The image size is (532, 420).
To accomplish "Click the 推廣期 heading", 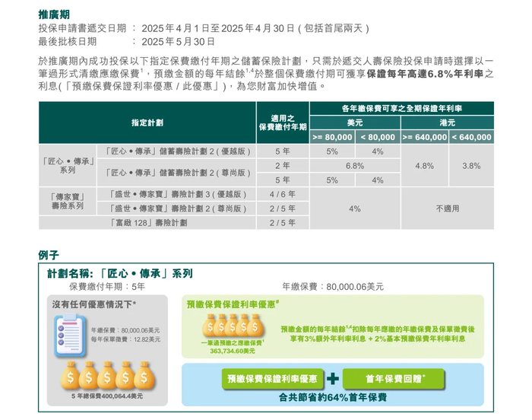I will click(x=54, y=14).
